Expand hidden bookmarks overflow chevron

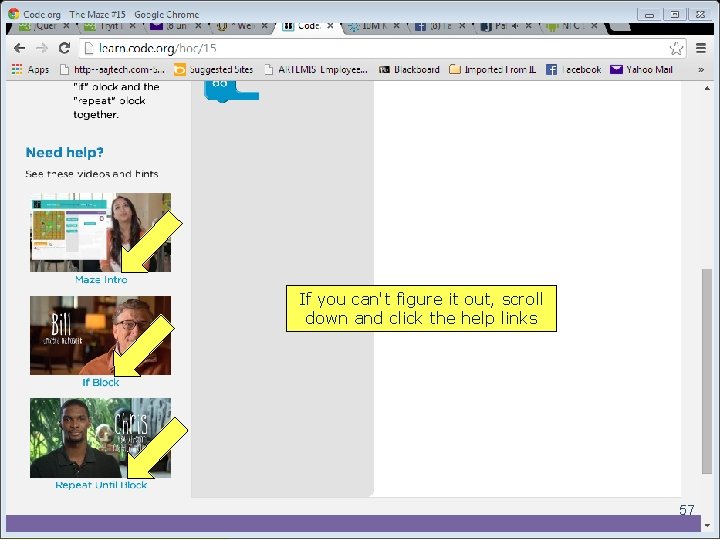[x=701, y=70]
